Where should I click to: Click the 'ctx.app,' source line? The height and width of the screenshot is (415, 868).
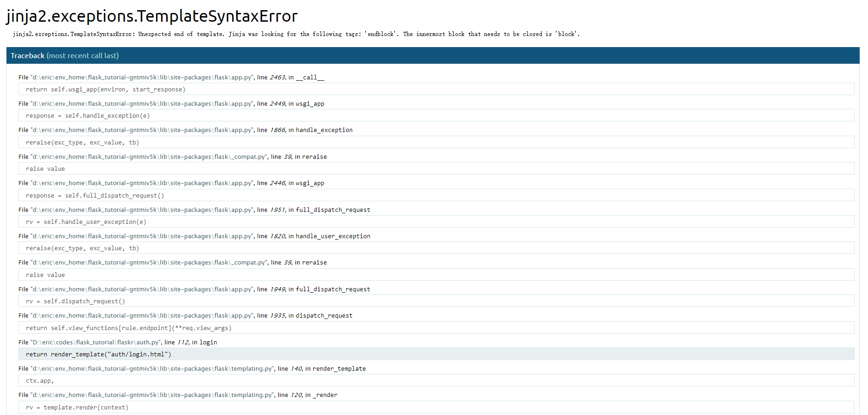(x=436, y=380)
